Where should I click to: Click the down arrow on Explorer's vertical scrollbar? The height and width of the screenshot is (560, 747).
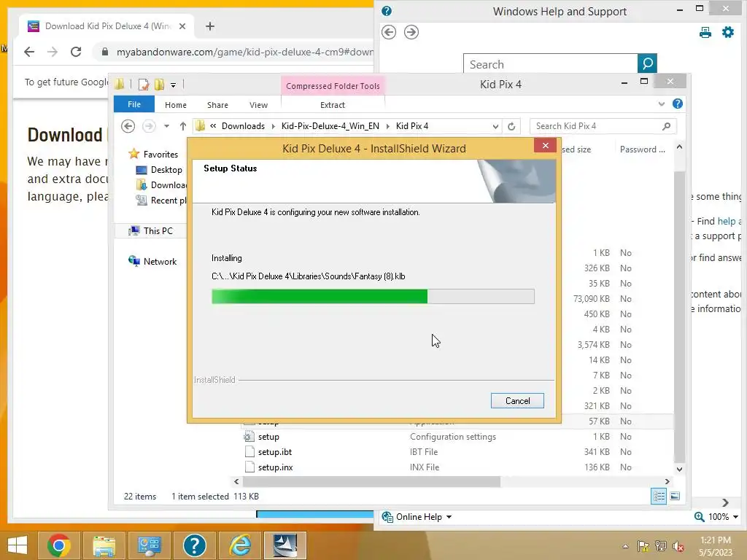(x=679, y=469)
